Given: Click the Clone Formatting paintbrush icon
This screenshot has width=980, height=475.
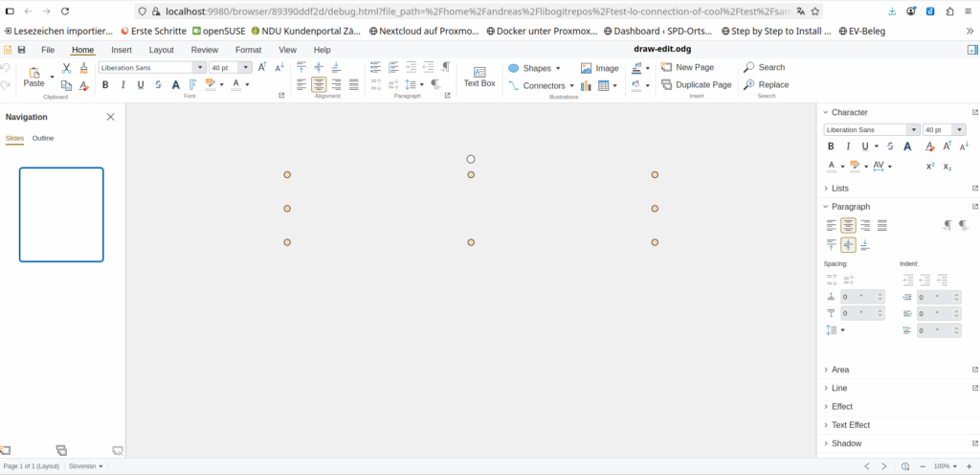Looking at the screenshot, I should coord(84,68).
